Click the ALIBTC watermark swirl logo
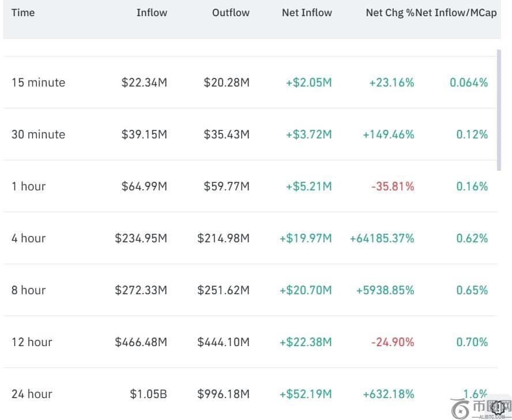512x420 pixels. pyautogui.click(x=459, y=408)
